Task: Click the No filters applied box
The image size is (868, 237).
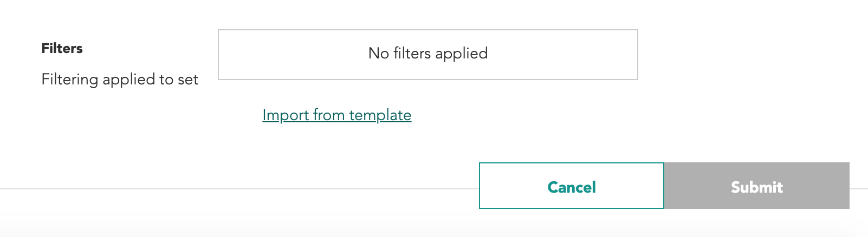Action: point(427,55)
